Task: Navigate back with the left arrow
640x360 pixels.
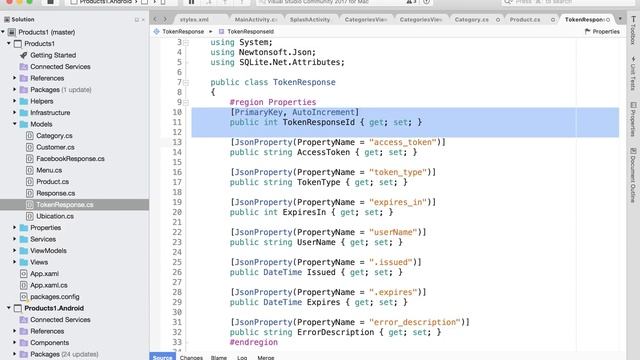Action: click(155, 19)
